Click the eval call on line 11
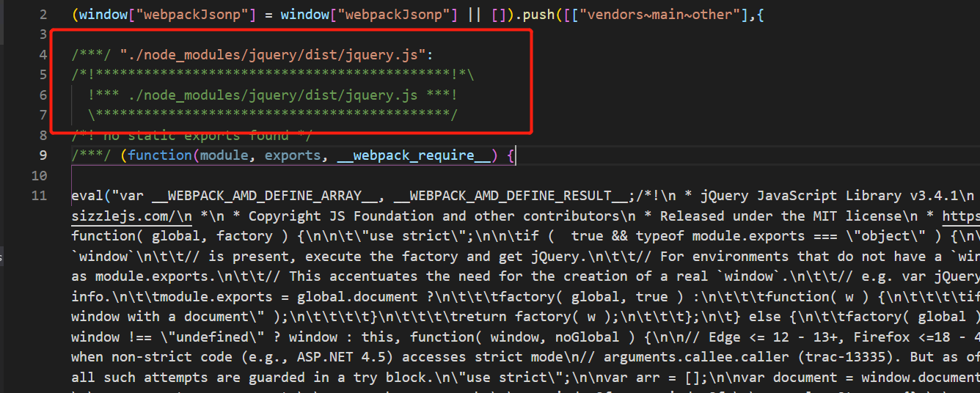The image size is (980, 393). click(87, 196)
